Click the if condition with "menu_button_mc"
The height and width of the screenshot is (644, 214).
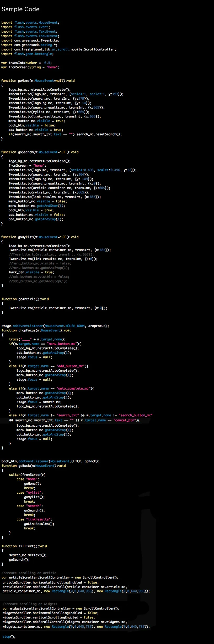[45, 344]
